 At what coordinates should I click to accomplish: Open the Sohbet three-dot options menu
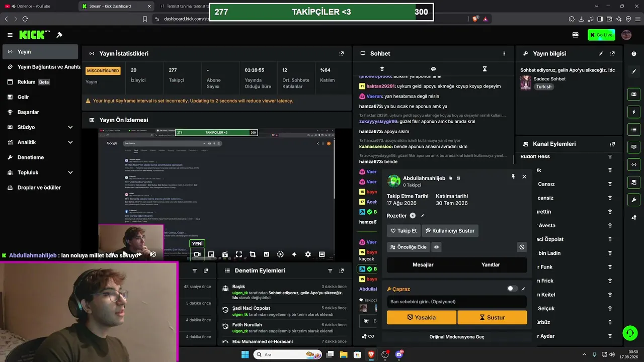click(x=504, y=53)
